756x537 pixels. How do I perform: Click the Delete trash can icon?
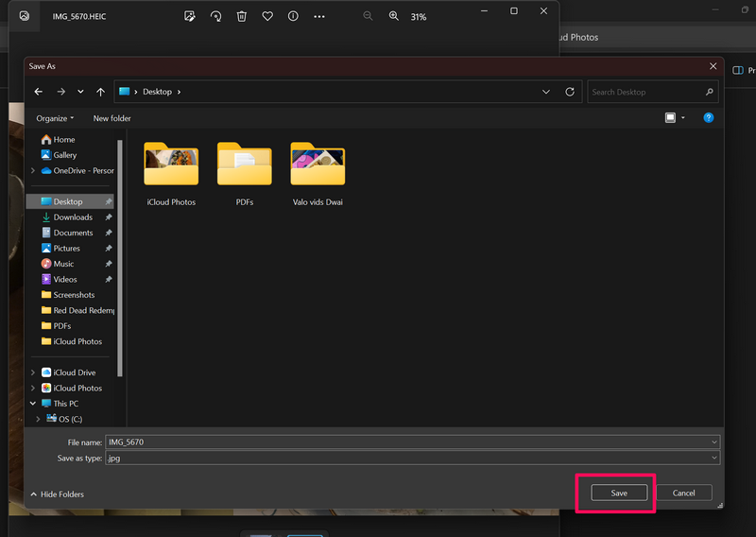point(242,16)
